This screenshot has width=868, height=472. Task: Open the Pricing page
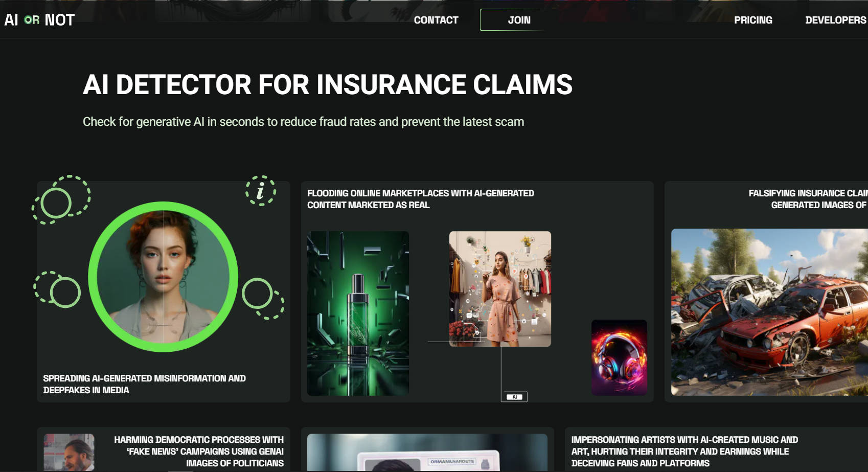pyautogui.click(x=753, y=20)
